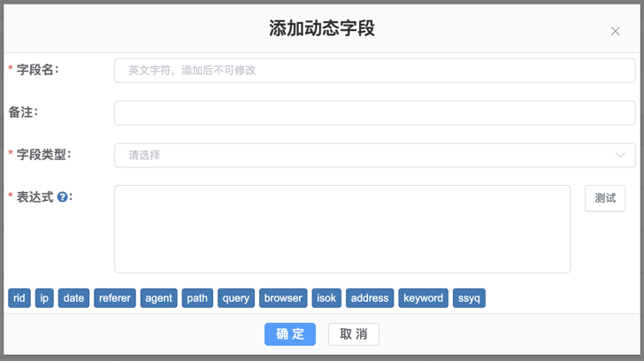This screenshot has height=361, width=644.
Task: Open the 字段类型 dropdown
Action: point(374,155)
